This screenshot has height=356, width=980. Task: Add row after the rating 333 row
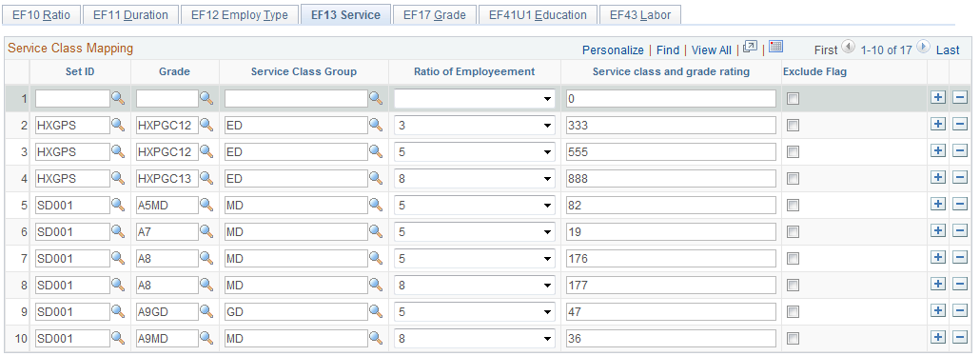point(937,125)
